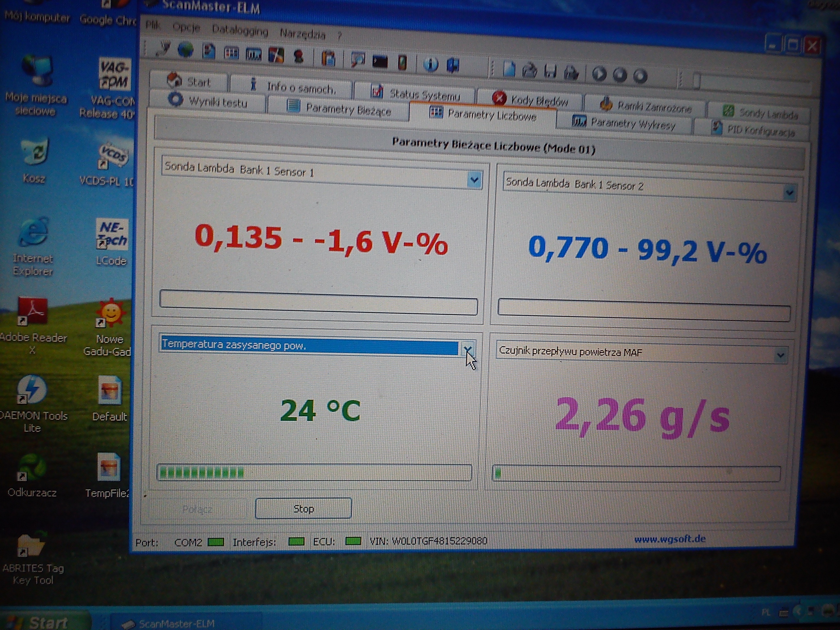
Task: Click the printer icon in toolbar
Action: coord(571,72)
